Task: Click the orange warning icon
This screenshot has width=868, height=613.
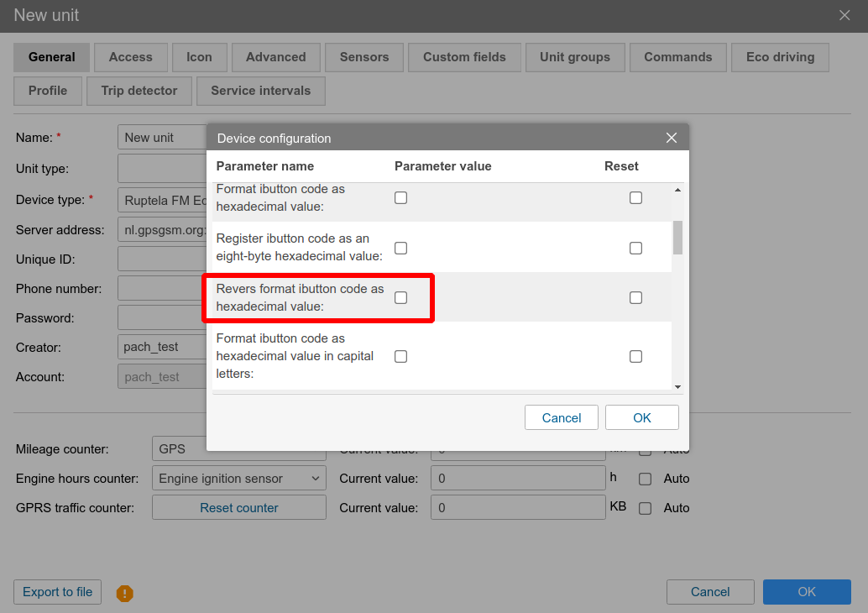Action: tap(125, 594)
